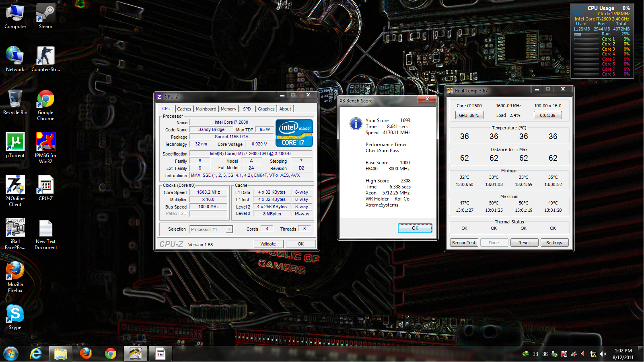Click the GPU 38°C button

coord(469,115)
